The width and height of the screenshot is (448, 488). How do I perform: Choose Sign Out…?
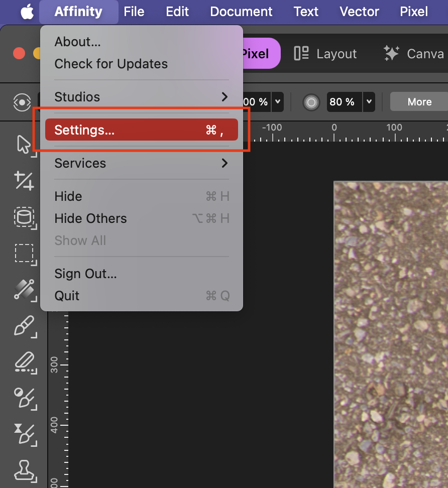tap(142, 274)
